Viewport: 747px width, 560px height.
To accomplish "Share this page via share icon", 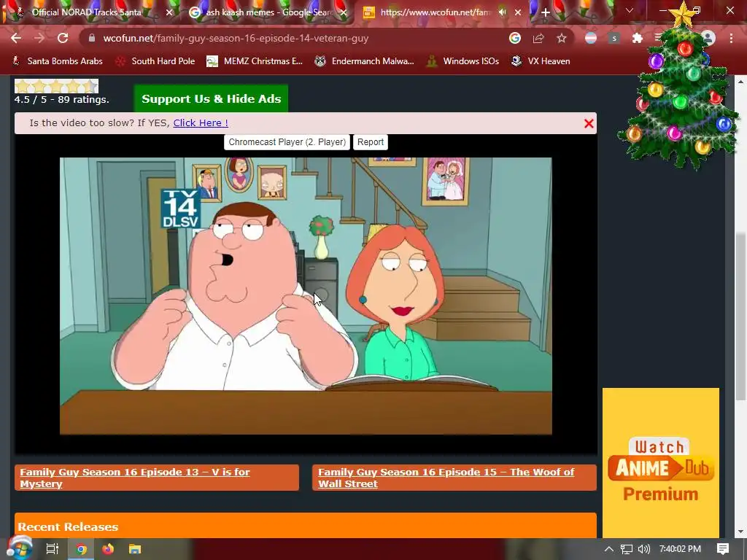I will click(x=538, y=38).
